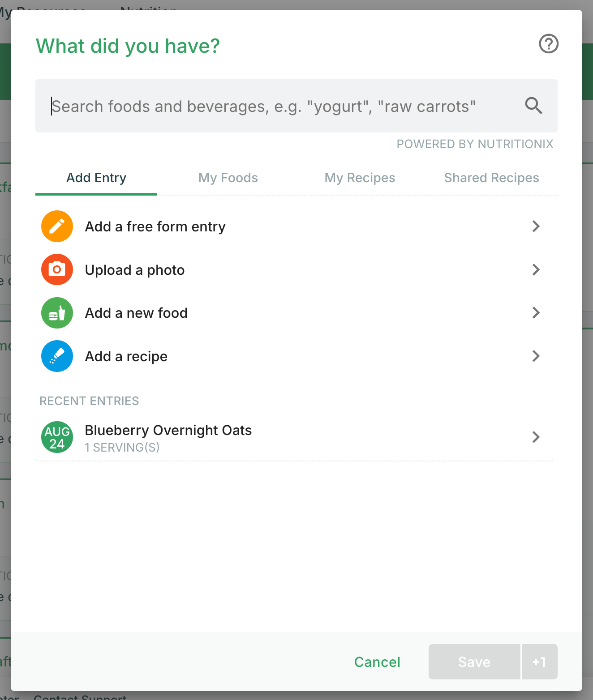
Task: Open the Shared Recipes tab
Action: [x=491, y=178]
